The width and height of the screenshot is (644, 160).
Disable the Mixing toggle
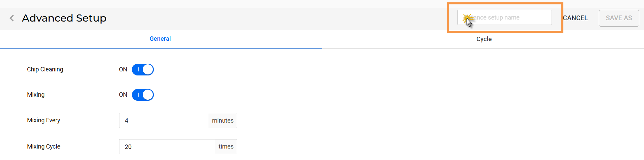click(143, 95)
